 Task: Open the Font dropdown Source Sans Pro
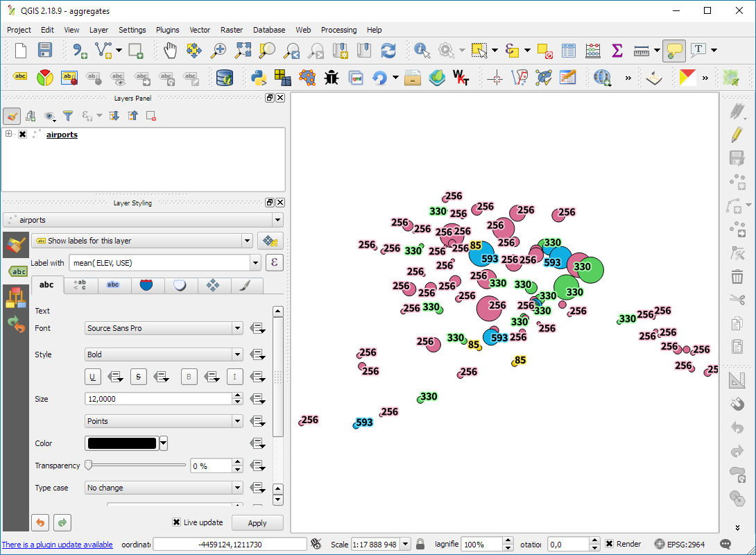point(164,328)
